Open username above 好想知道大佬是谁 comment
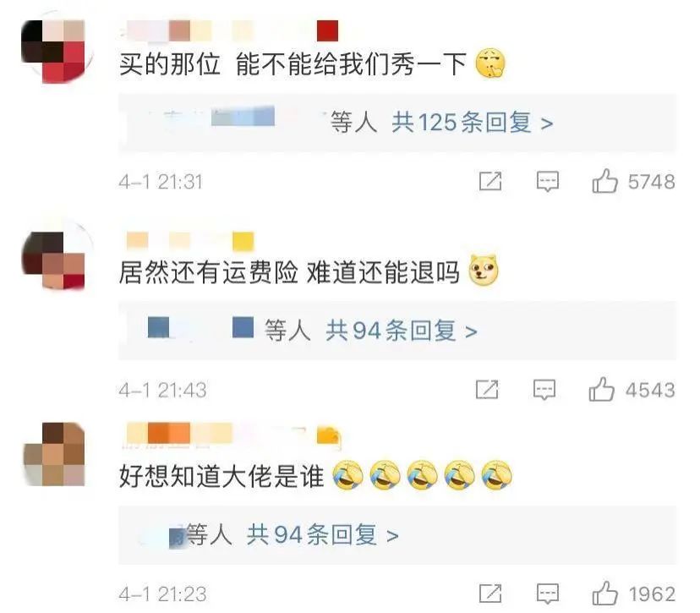This screenshot has width=700, height=613. 233,435
